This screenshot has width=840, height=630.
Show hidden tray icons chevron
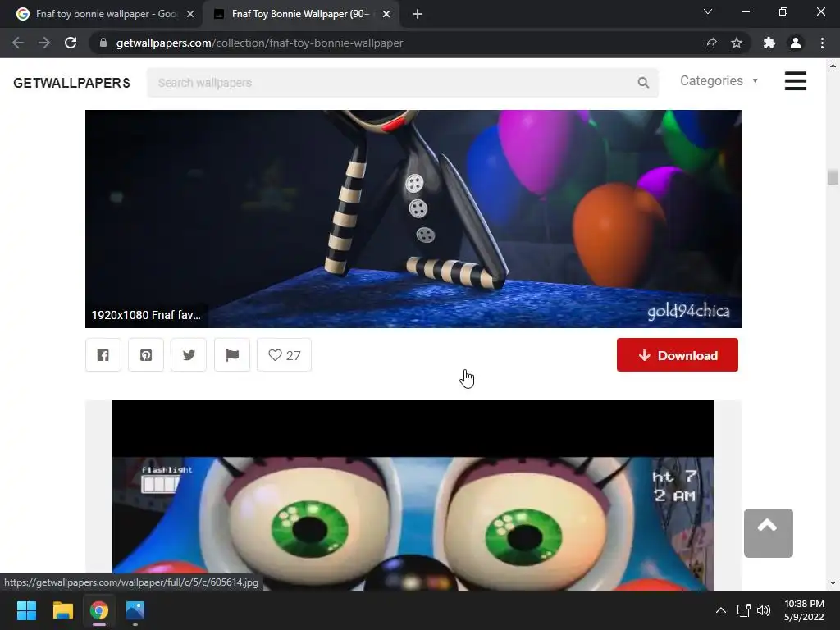(721, 610)
